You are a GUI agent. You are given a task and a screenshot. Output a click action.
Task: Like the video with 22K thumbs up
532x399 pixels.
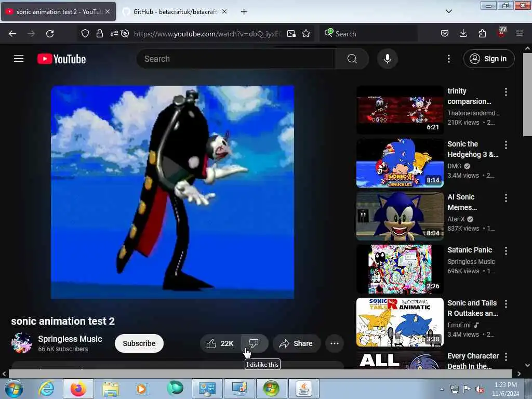(220, 343)
